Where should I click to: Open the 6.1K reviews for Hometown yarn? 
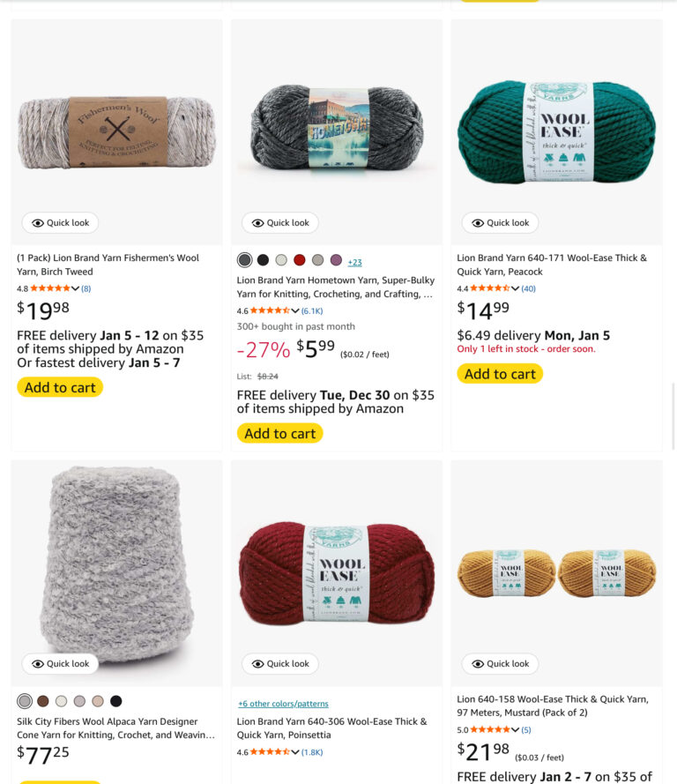pos(310,310)
